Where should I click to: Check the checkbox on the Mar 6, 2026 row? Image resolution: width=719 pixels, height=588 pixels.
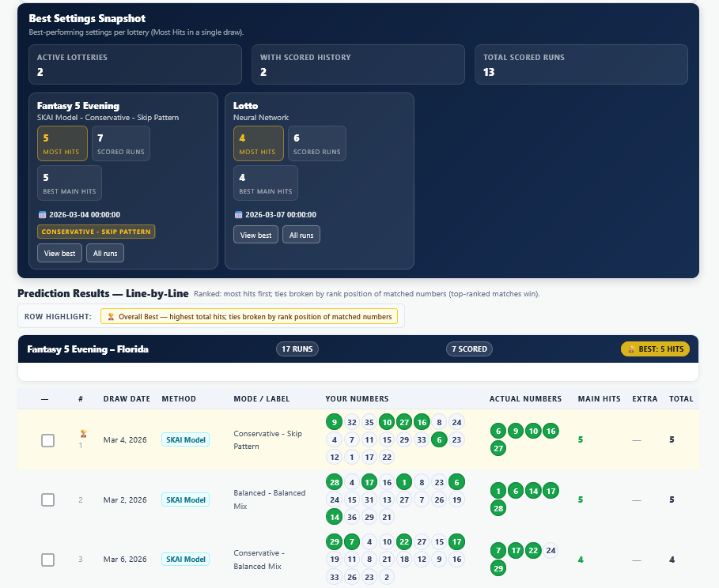[47, 559]
